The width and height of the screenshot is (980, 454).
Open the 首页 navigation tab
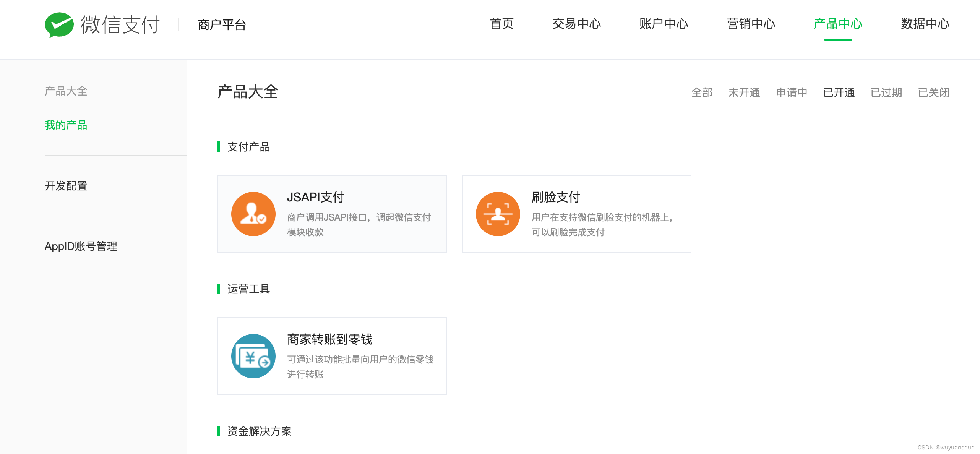(502, 24)
